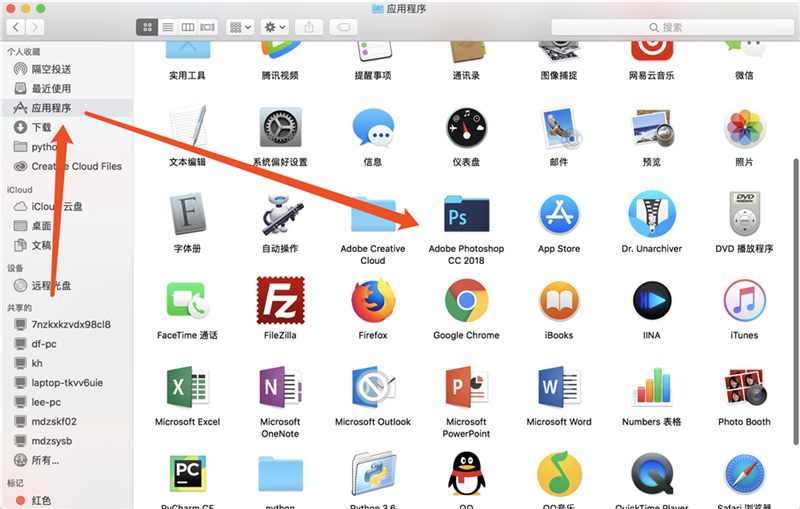The width and height of the screenshot is (800, 509).
Task: Open the DVD 播放程序 app
Action: [744, 214]
